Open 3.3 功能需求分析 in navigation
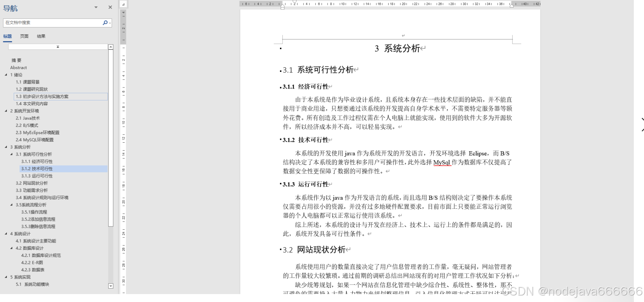Viewport: 644px width, 302px height. (x=32, y=190)
